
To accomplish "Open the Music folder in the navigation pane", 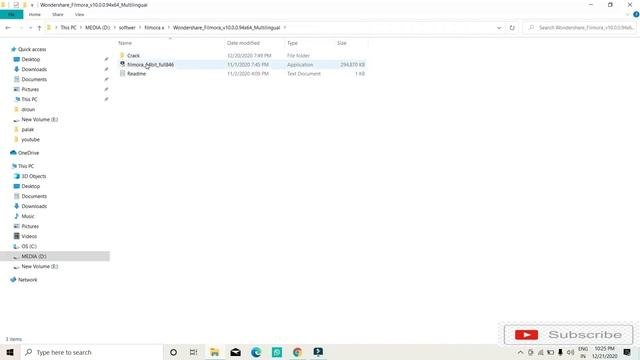I will [28, 216].
